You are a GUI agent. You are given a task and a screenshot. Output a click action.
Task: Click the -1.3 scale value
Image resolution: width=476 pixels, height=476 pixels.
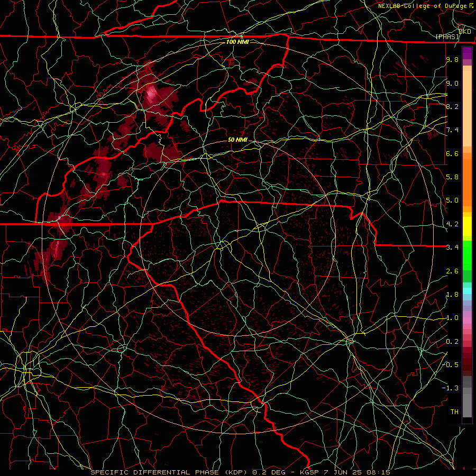pos(451,388)
